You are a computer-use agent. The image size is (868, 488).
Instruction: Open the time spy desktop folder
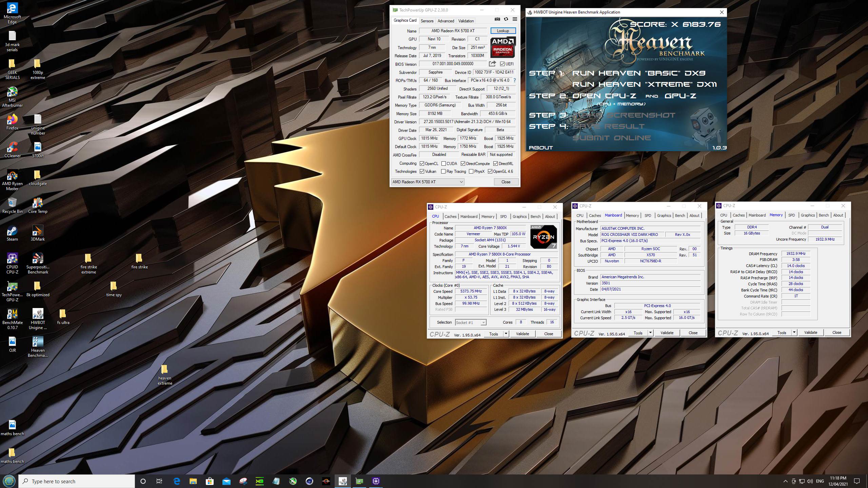pos(114,289)
